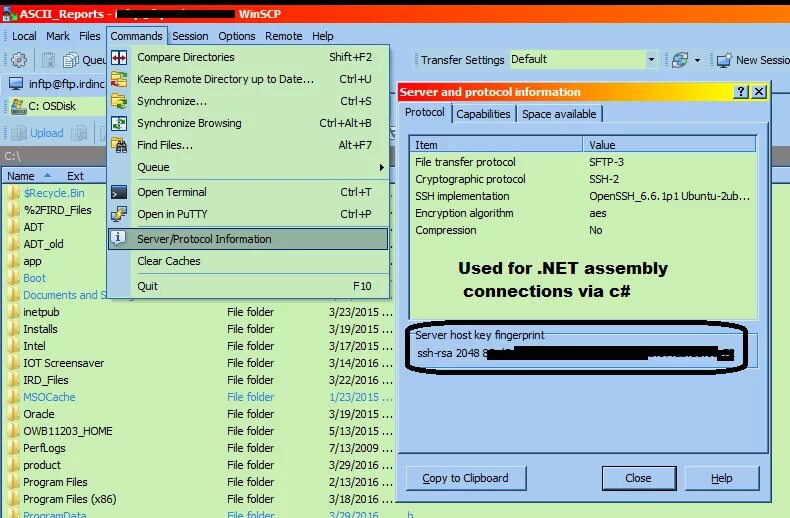
Task: Choose Quit from Commands menu
Action: point(248,286)
